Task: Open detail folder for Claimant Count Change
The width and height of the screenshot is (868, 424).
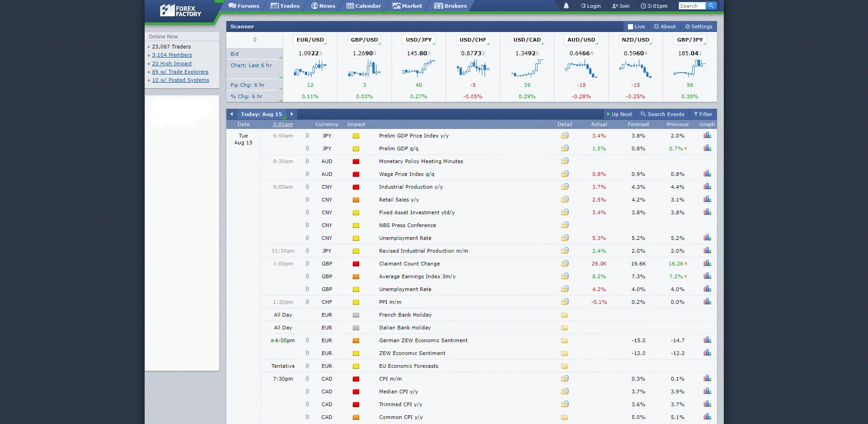Action: tap(565, 264)
